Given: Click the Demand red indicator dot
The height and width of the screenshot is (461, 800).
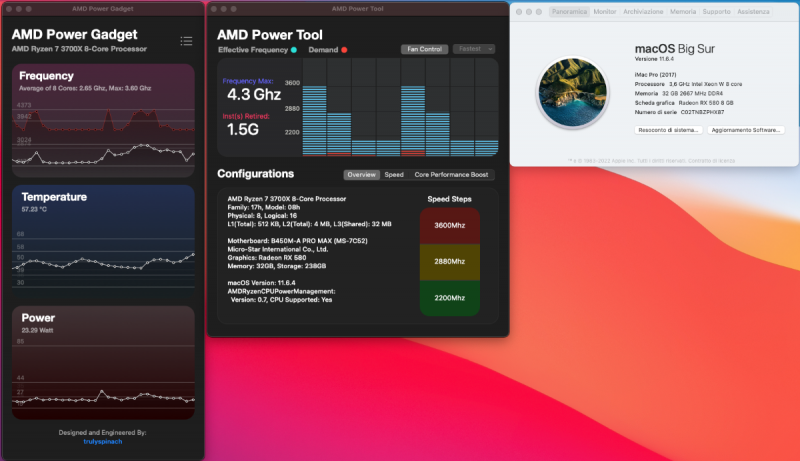Looking at the screenshot, I should [344, 50].
